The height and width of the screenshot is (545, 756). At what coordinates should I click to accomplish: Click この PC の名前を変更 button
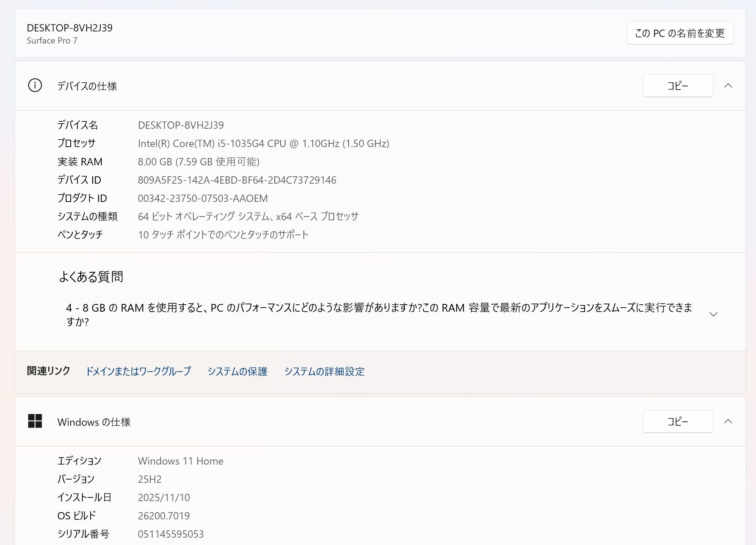pos(680,33)
